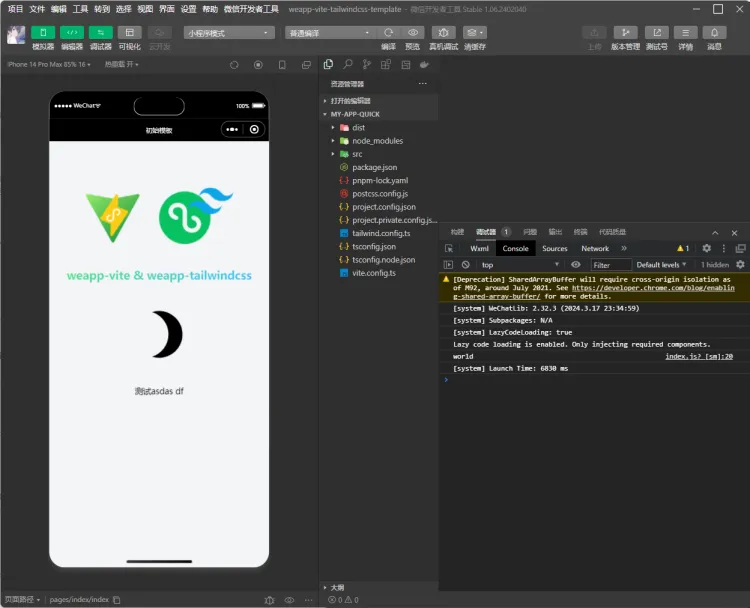750x608 pixels.
Task: Open project.config.json file
Action: pyautogui.click(x=379, y=207)
